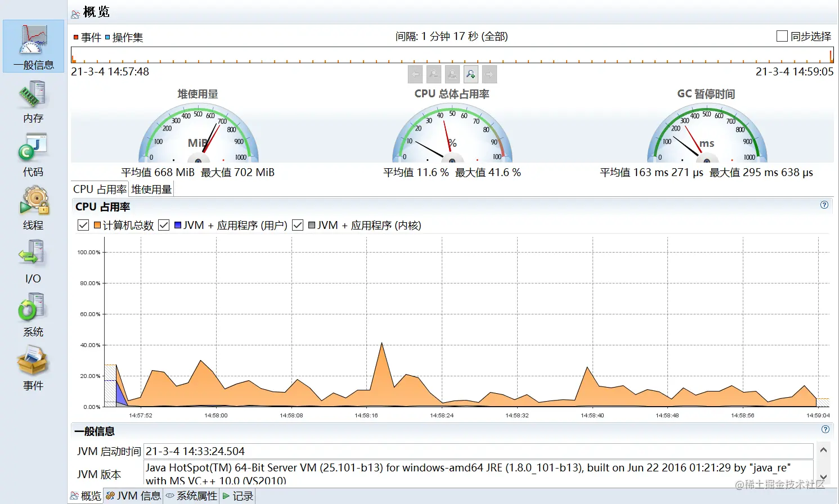
Task: Open the 代码 code tab group
Action: coord(33,155)
